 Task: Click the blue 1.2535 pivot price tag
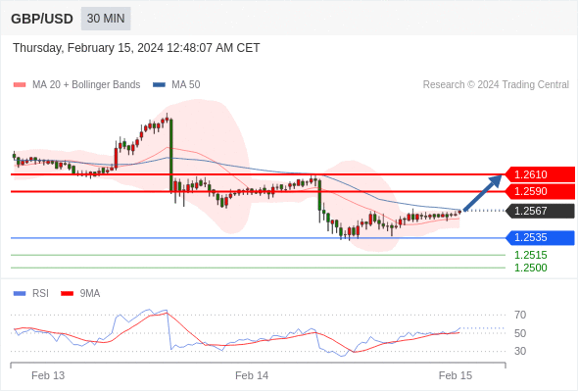pos(540,237)
